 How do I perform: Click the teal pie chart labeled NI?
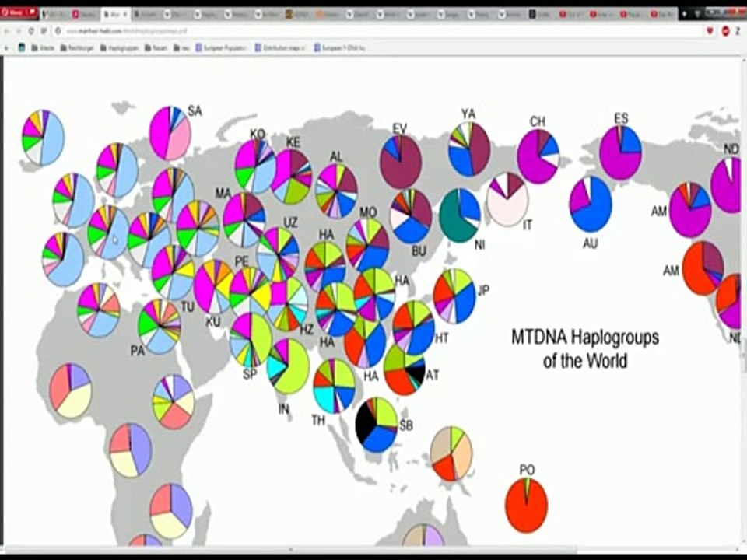coord(460,215)
